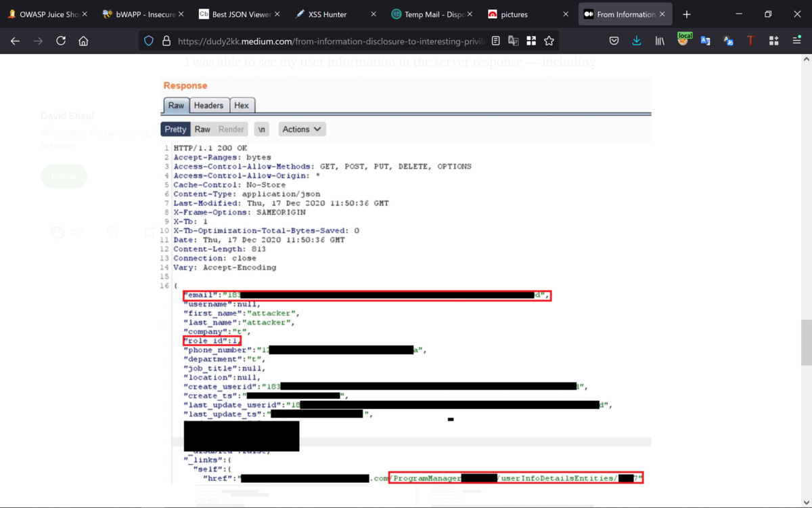Open the Downloads panel
This screenshot has width=812, height=508.
click(637, 41)
